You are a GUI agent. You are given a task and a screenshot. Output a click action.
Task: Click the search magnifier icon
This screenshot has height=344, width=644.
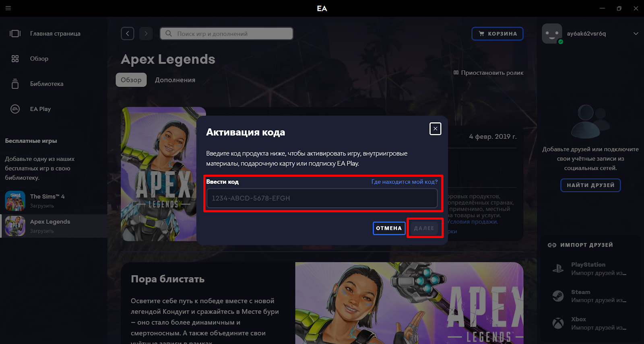click(x=169, y=33)
